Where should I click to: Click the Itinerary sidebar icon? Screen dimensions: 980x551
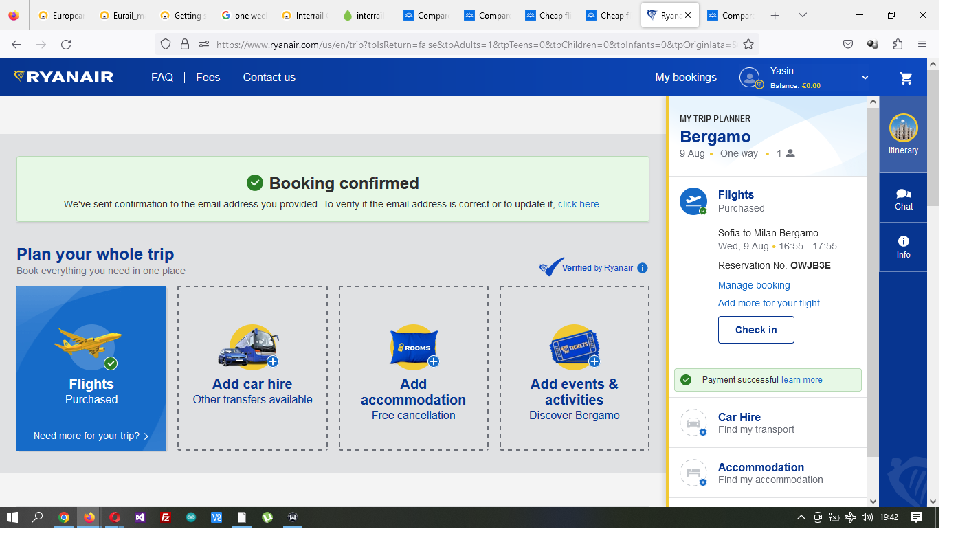click(x=903, y=135)
